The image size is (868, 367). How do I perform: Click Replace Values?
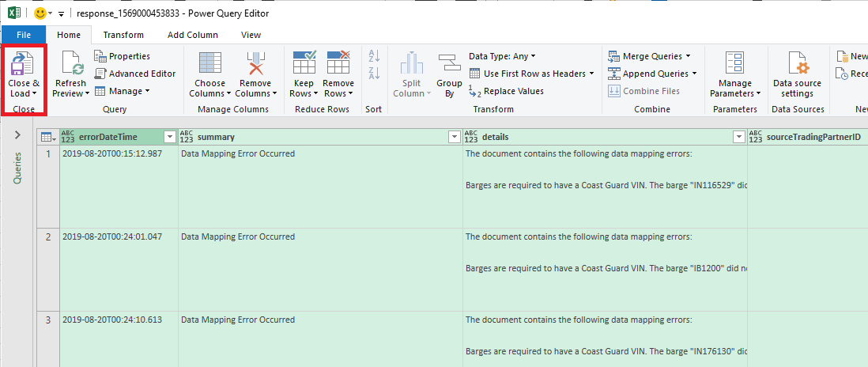(x=506, y=91)
